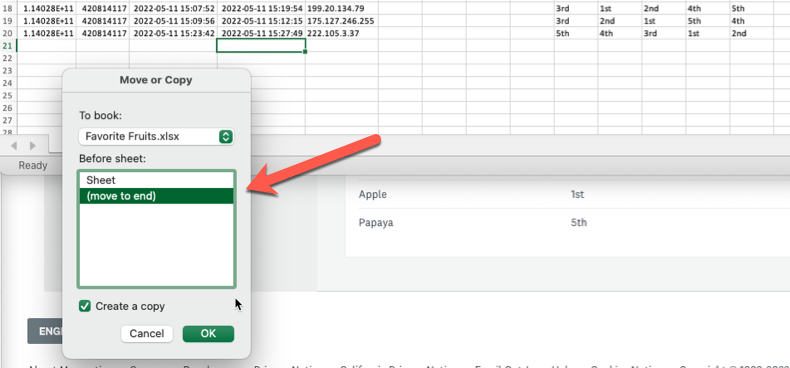Select Sheet in Before sheet list
Viewport: 790px width, 368px height.
tap(156, 180)
